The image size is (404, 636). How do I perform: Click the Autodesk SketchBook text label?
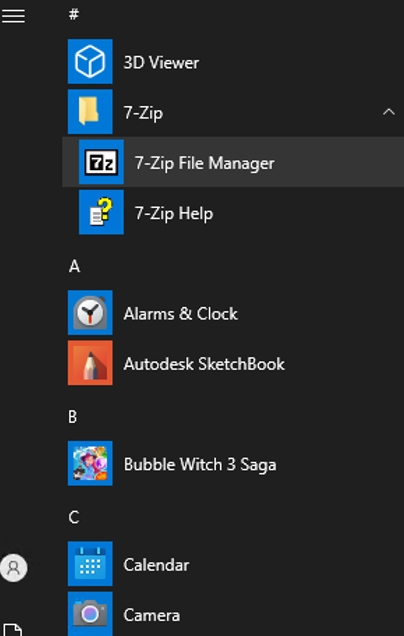point(204,364)
